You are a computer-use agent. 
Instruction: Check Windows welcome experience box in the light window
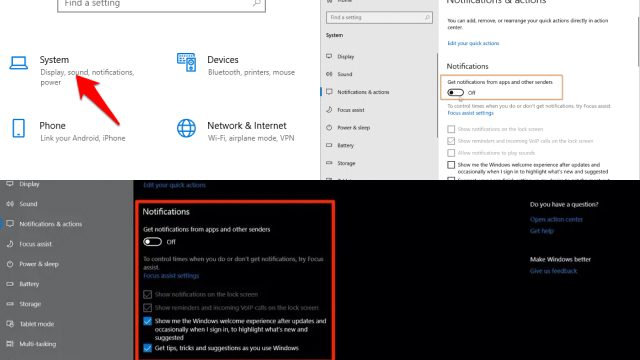coord(451,165)
